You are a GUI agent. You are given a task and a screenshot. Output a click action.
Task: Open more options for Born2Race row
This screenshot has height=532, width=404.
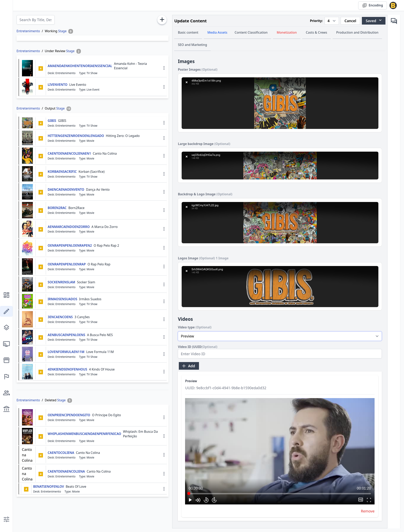coord(164,210)
